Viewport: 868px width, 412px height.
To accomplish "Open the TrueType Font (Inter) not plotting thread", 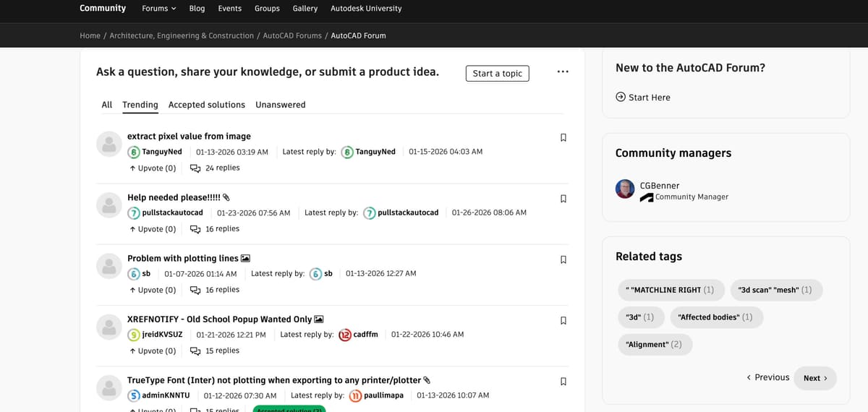I will [274, 380].
